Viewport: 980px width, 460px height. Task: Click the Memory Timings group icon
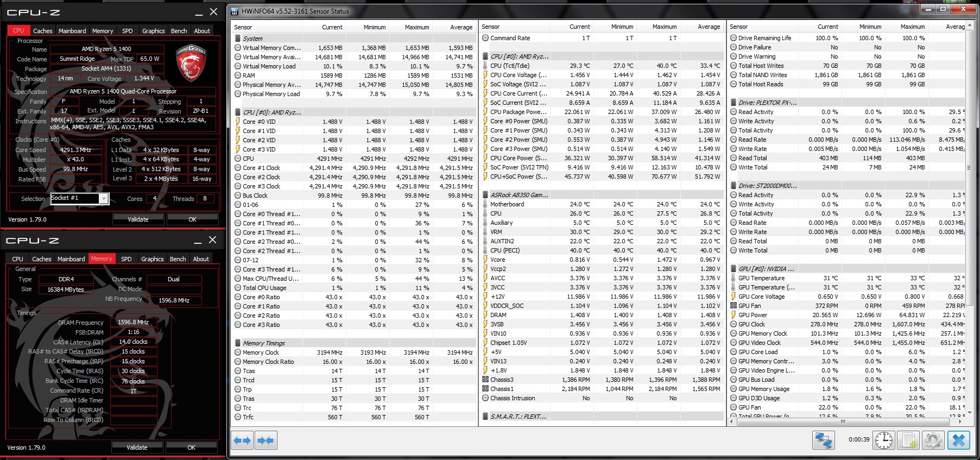(x=238, y=343)
